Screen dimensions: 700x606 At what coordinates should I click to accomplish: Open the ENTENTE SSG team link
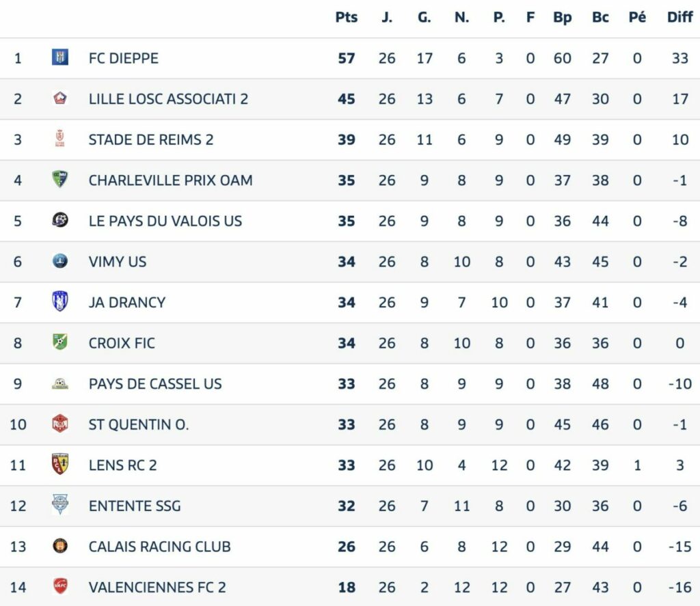click(x=135, y=506)
